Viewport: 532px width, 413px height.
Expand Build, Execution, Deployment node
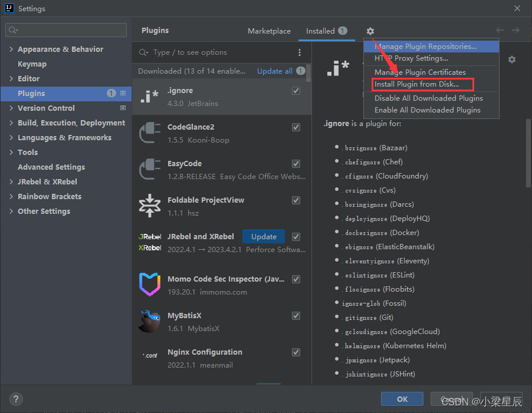[x=11, y=123]
